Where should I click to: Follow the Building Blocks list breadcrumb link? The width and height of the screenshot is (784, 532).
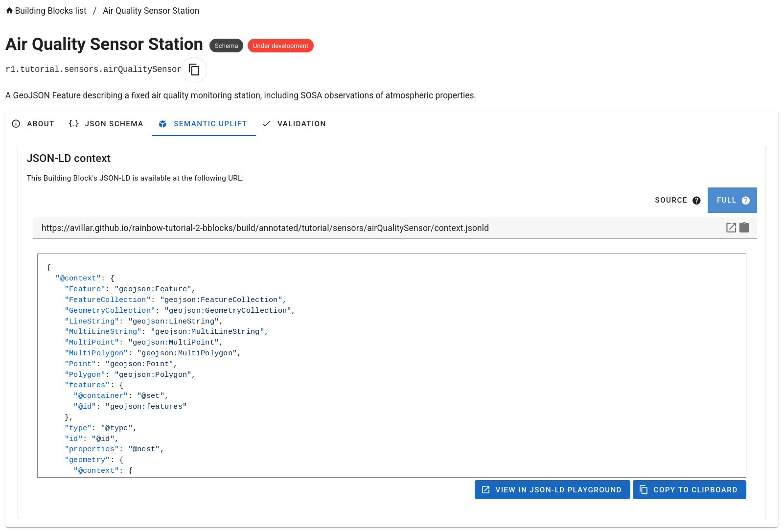[50, 10]
